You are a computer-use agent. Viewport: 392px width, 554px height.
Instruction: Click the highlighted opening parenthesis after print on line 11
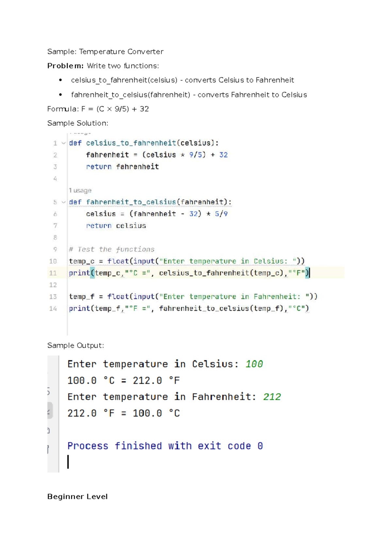(92, 273)
